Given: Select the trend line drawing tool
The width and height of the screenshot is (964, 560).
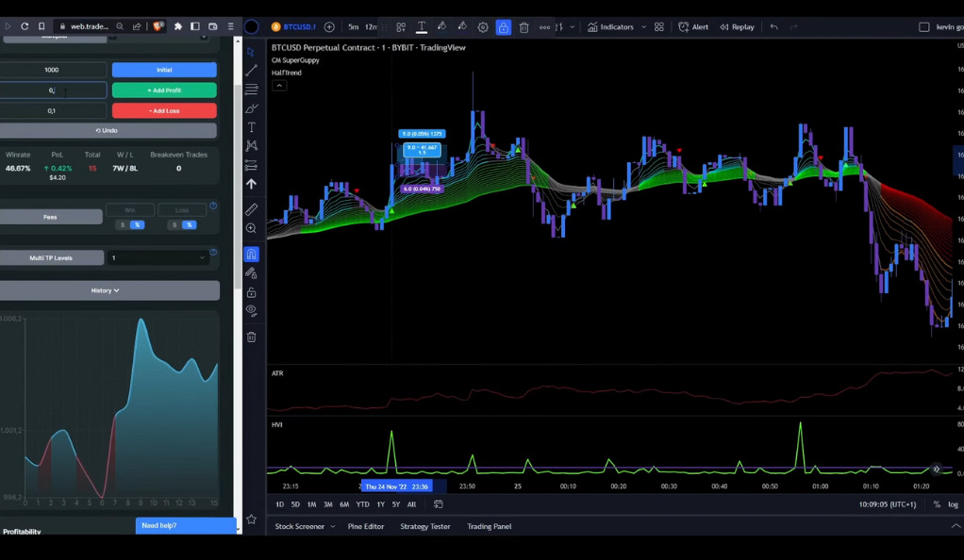Looking at the screenshot, I should coord(251,71).
